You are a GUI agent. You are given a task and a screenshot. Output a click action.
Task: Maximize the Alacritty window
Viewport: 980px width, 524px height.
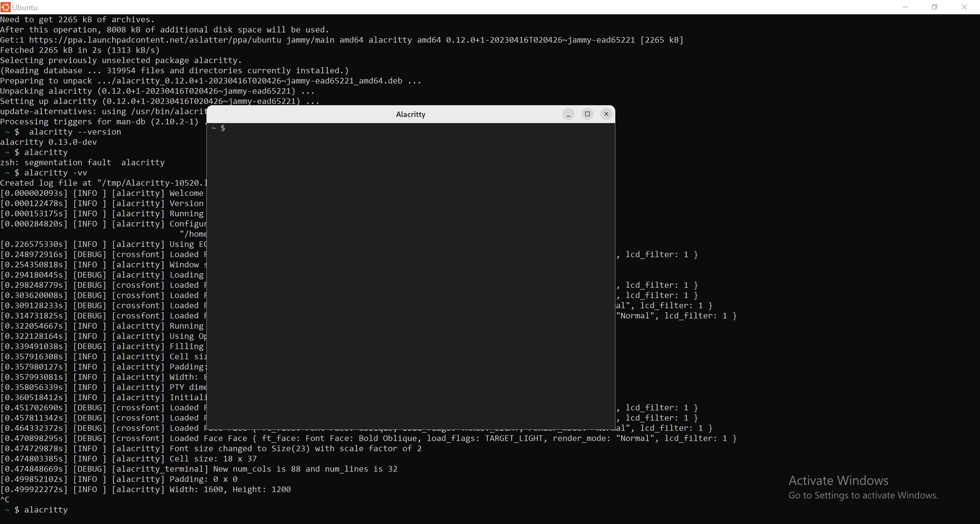[587, 114]
